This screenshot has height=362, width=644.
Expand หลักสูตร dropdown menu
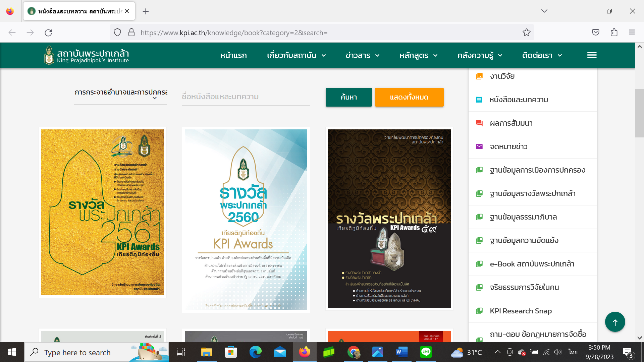418,55
